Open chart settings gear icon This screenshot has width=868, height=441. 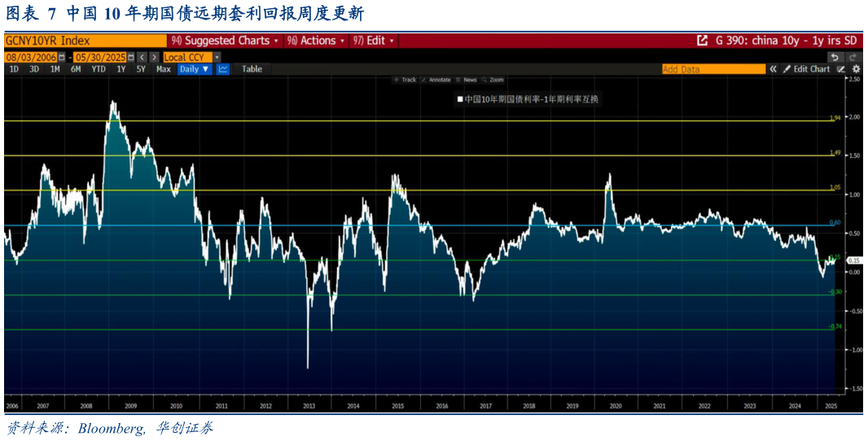(x=856, y=69)
